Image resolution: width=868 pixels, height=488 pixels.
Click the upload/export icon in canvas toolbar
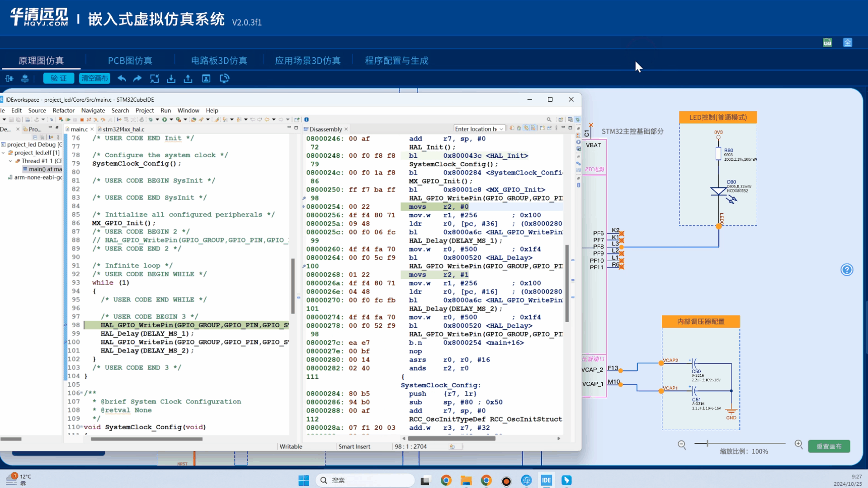pos(188,79)
